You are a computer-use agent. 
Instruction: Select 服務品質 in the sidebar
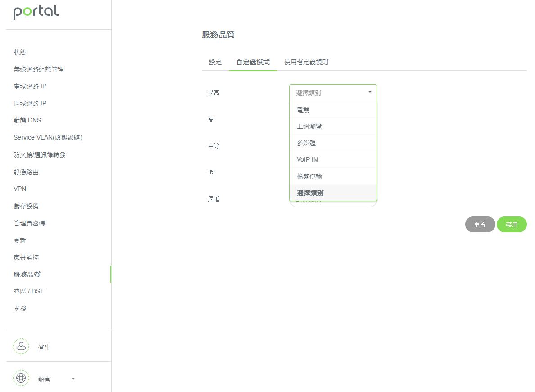(x=27, y=275)
